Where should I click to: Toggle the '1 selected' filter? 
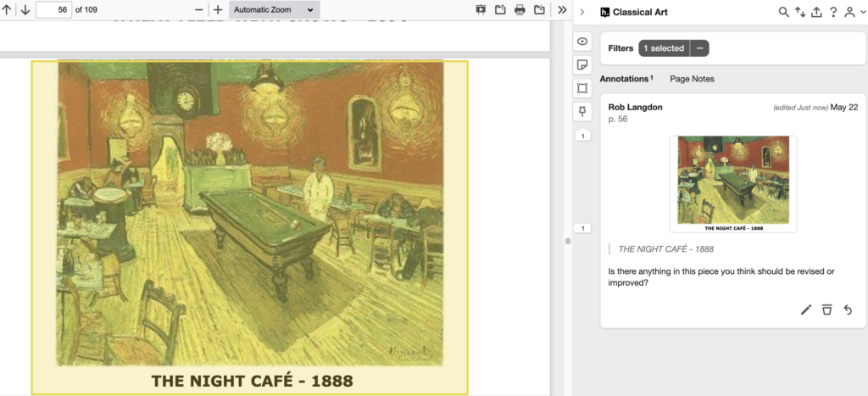(664, 48)
